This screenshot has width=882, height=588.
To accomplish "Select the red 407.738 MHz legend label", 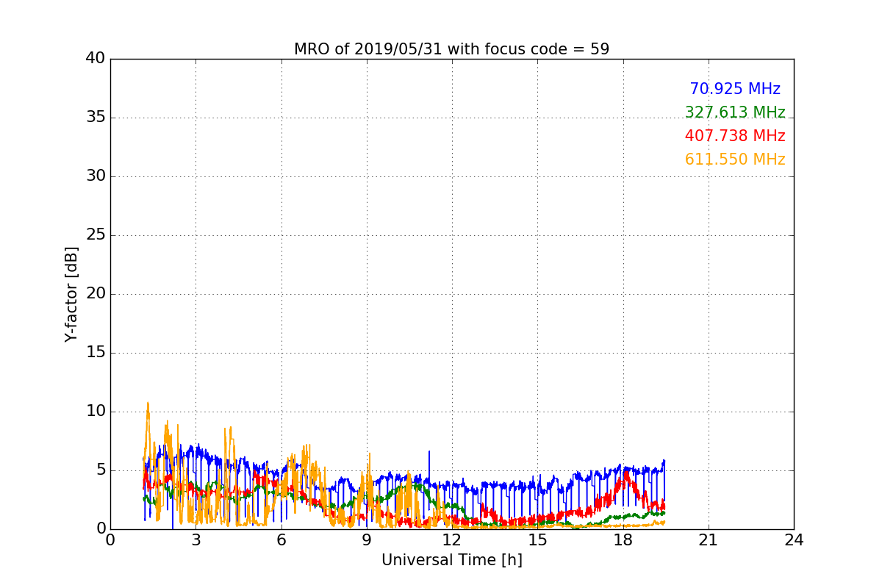I will (x=735, y=136).
